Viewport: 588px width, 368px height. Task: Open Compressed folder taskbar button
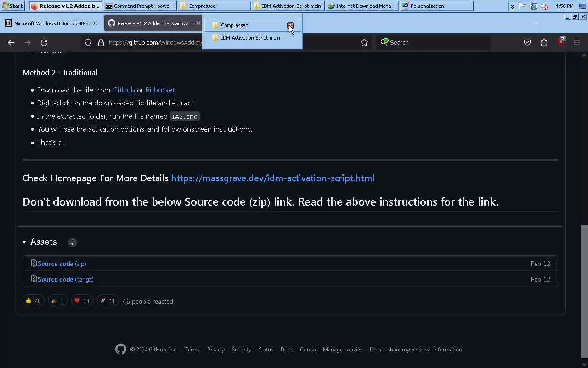(x=214, y=6)
